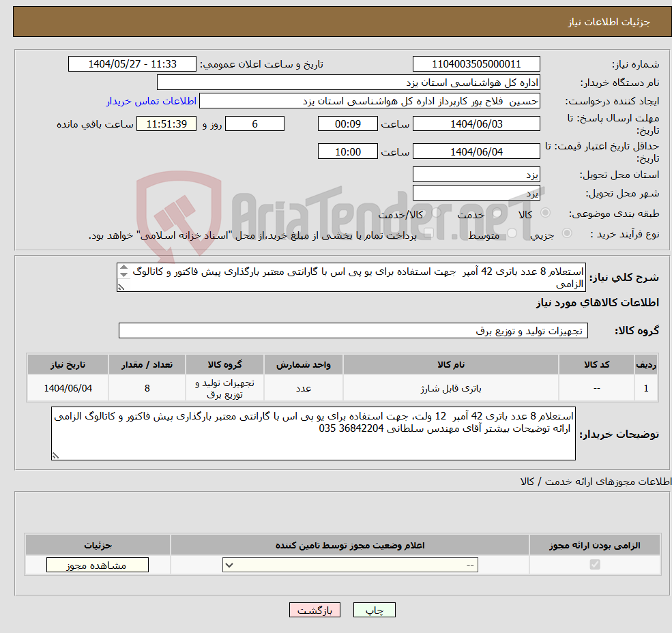The width and height of the screenshot is (672, 633).
Task: Click the quantity cell showing 8
Action: click(x=147, y=388)
